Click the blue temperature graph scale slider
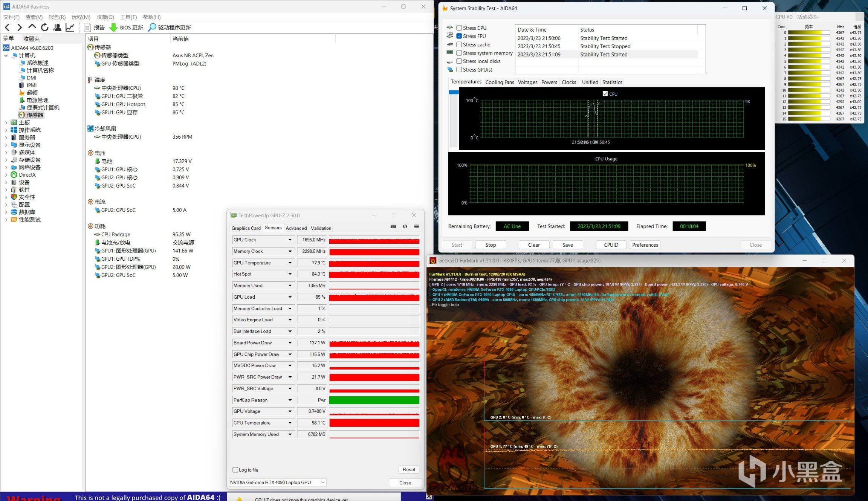Image resolution: width=868 pixels, height=501 pixels. pos(454,92)
